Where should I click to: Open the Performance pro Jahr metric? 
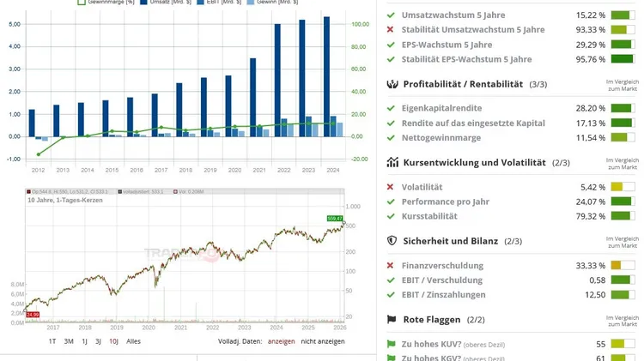(444, 202)
